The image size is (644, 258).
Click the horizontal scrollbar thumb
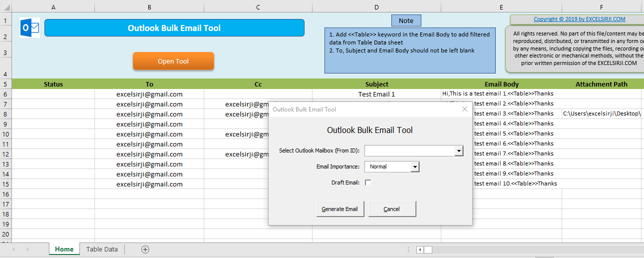pyautogui.click(x=428, y=249)
